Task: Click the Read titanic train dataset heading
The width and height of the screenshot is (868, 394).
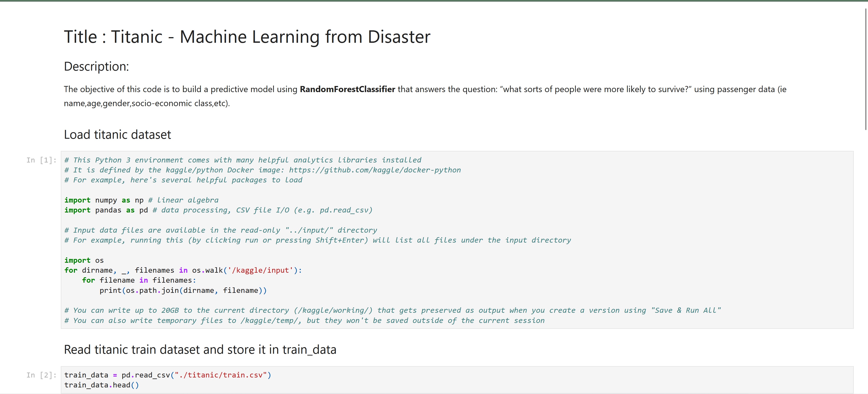Action: pyautogui.click(x=200, y=350)
